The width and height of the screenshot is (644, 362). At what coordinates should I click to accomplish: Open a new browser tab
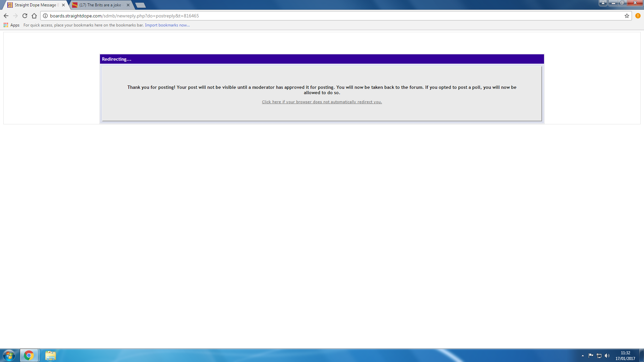tap(141, 5)
